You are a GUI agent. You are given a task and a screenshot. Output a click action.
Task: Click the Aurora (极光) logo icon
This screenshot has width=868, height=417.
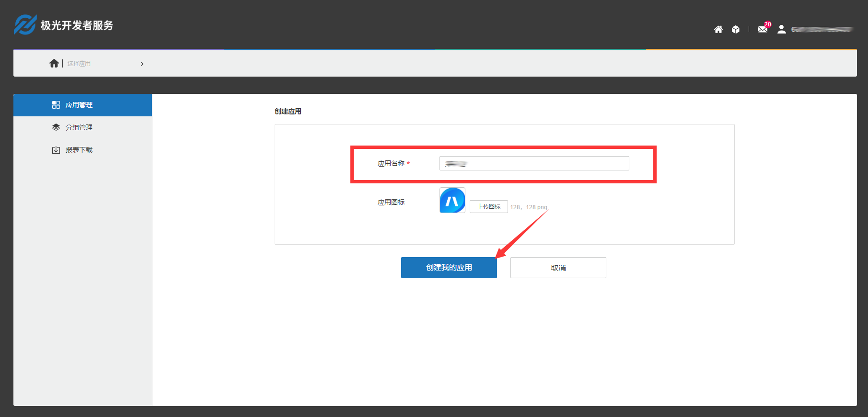(x=25, y=25)
